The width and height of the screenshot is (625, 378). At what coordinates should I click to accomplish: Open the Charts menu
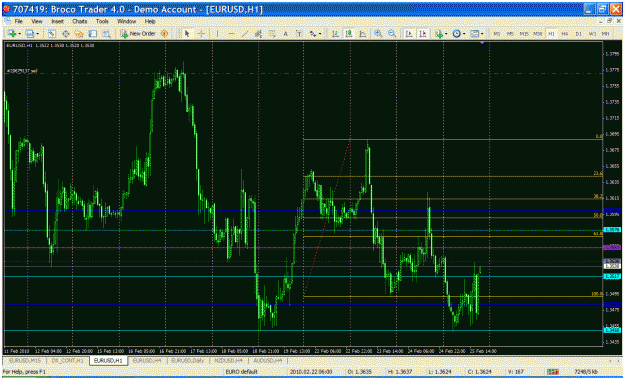pos(79,21)
